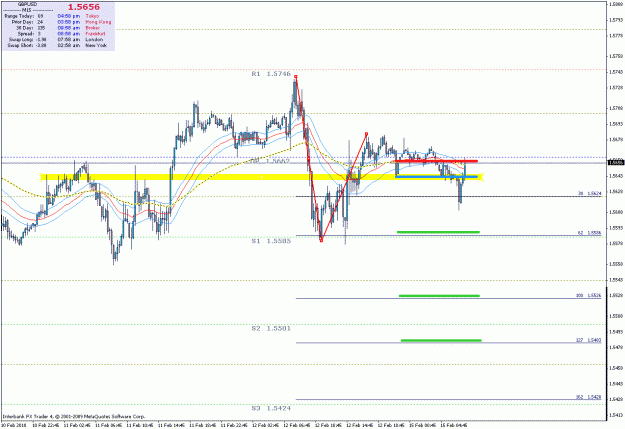The image size is (625, 429).
Task: Click the current price marker on price axis
Action: 616,162
